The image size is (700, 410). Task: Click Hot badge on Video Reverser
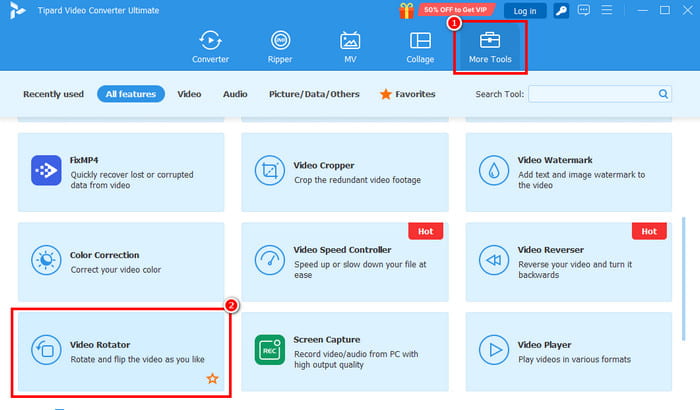[x=649, y=231]
